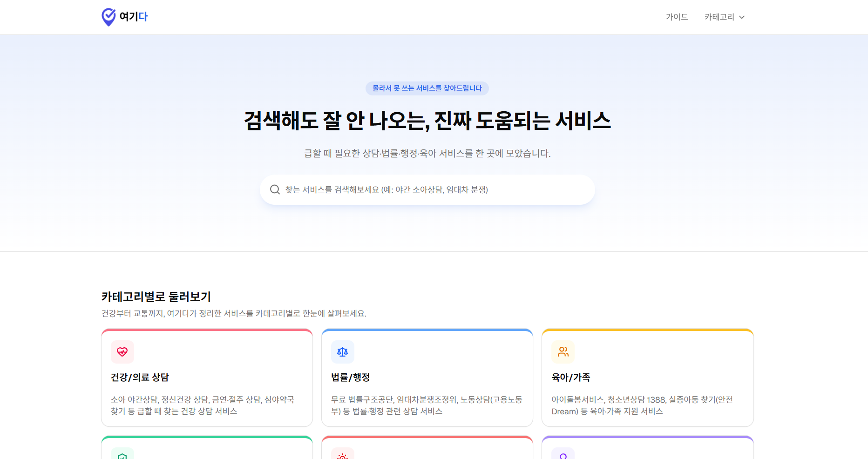
Task: Open the 육아/가족 category card title
Action: [571, 377]
